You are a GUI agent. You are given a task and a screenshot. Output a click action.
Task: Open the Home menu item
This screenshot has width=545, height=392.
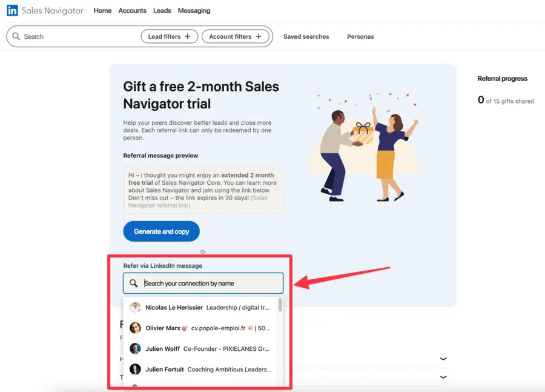[102, 10]
